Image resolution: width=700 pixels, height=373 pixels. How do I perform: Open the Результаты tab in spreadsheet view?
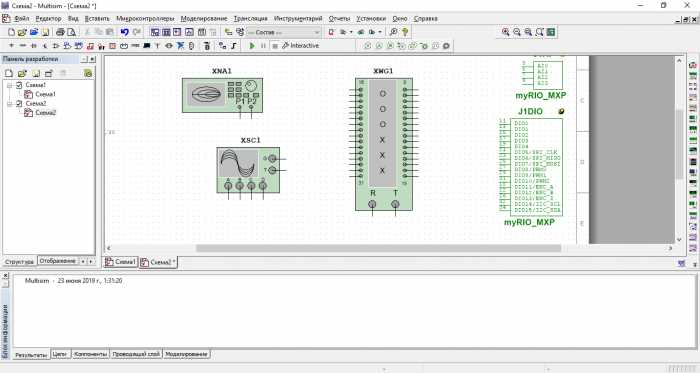pyautogui.click(x=31, y=355)
